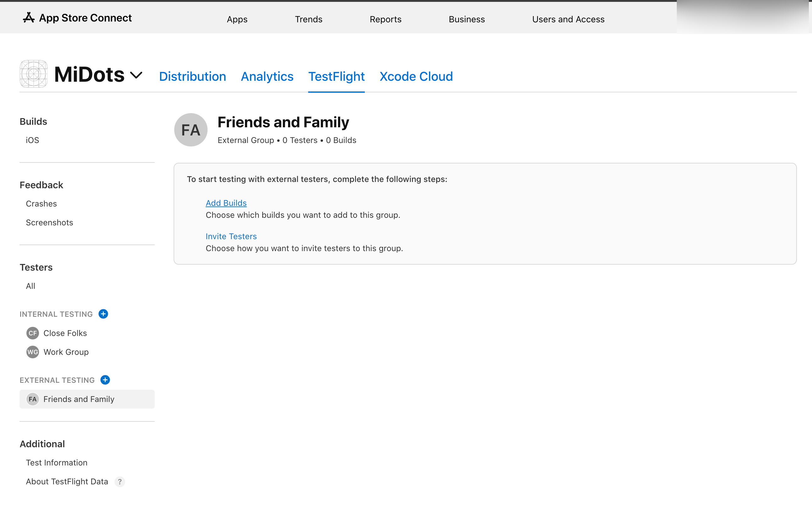Click the MiDots app name
812x528 pixels.
point(89,74)
